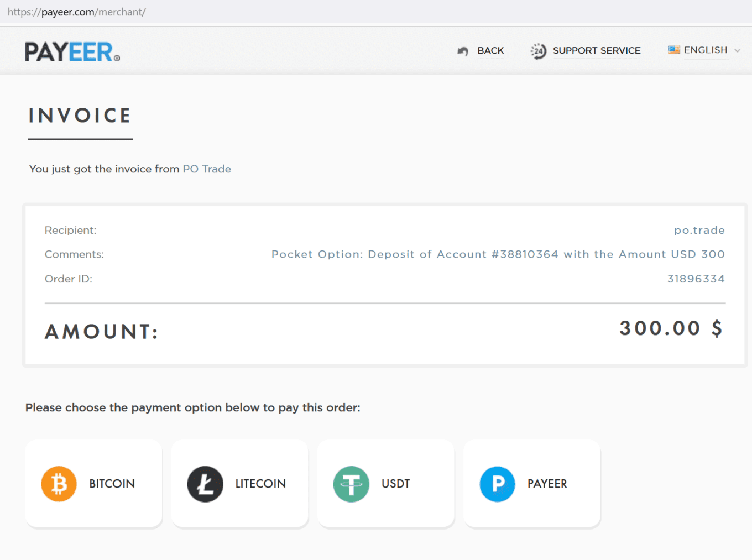Open the language selection dropdown
752x560 pixels.
click(703, 50)
